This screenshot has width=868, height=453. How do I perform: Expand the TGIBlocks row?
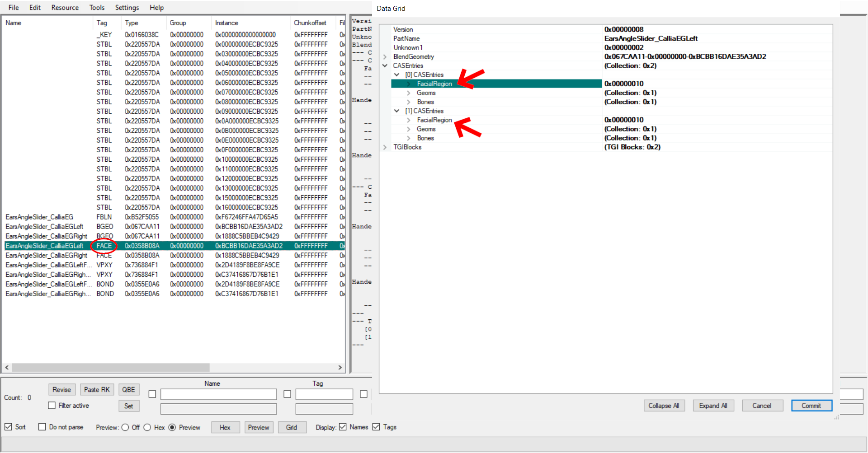[x=385, y=147]
